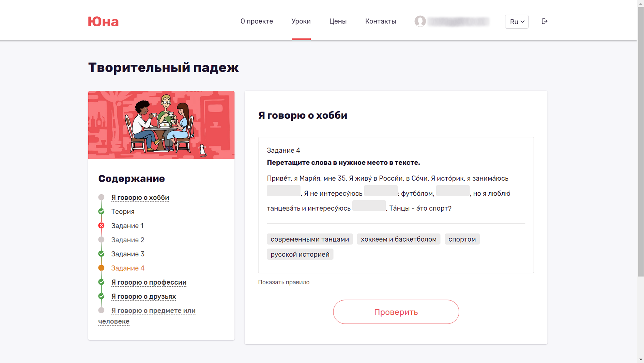Open the Уроки tab
Viewport: 644px width, 363px height.
point(301,21)
